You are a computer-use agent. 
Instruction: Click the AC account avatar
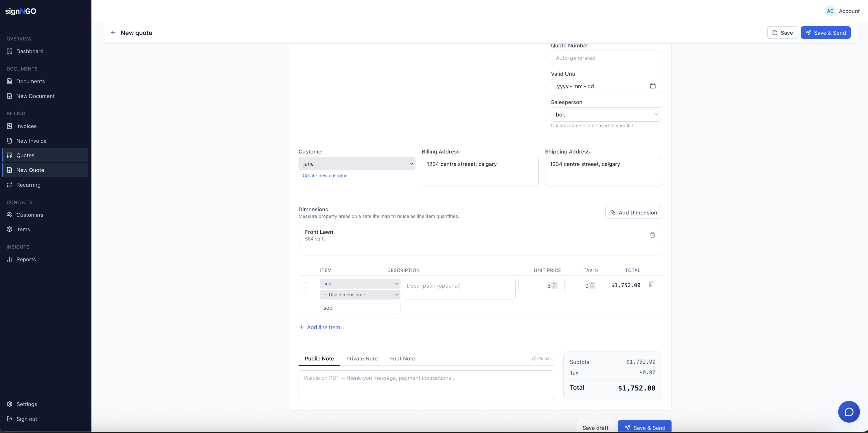pyautogui.click(x=830, y=11)
